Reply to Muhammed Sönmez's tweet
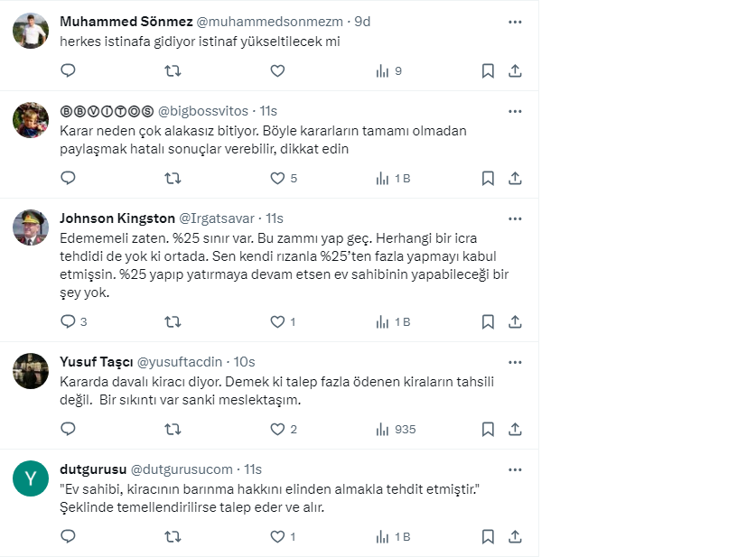Image resolution: width=756 pixels, height=557 pixels. 68,70
